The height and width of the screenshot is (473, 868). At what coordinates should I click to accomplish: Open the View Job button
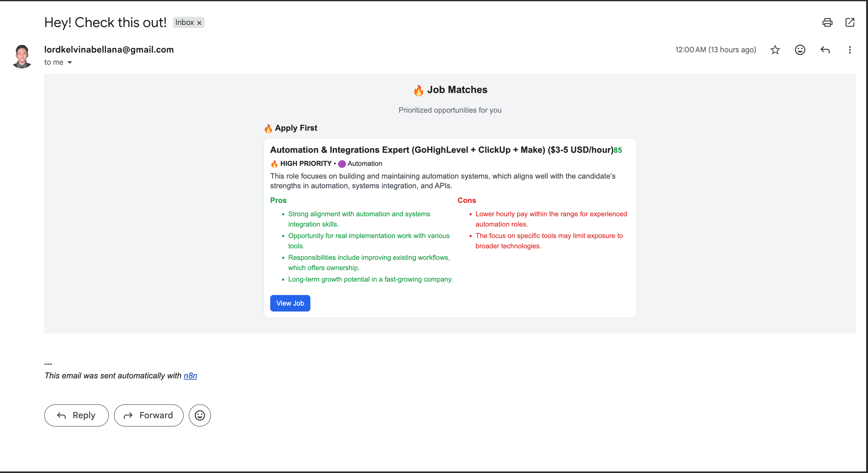pos(290,303)
